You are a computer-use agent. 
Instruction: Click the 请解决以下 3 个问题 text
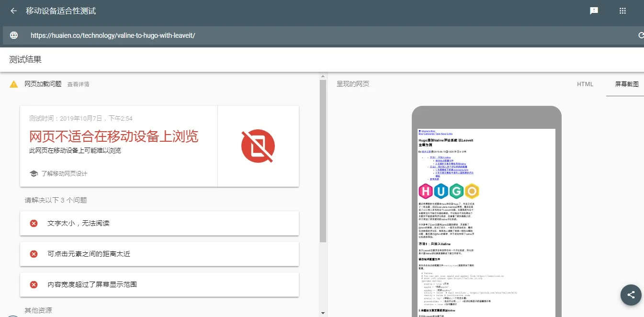[56, 200]
